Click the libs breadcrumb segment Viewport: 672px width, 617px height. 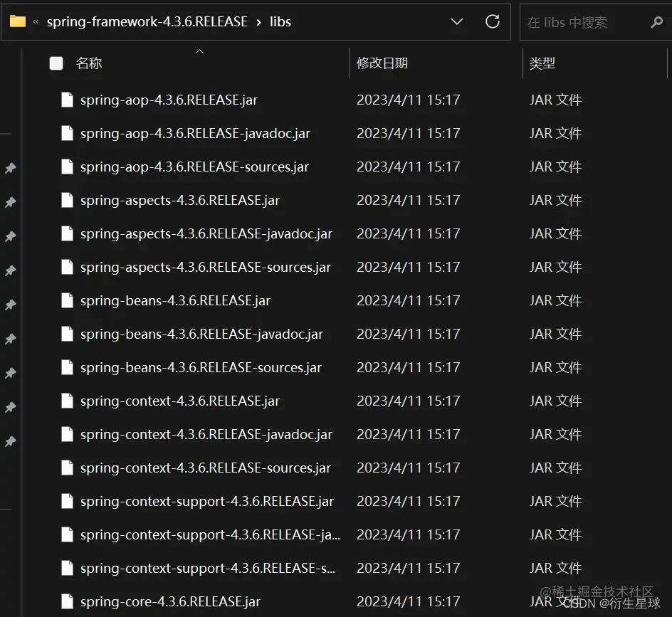(x=280, y=21)
